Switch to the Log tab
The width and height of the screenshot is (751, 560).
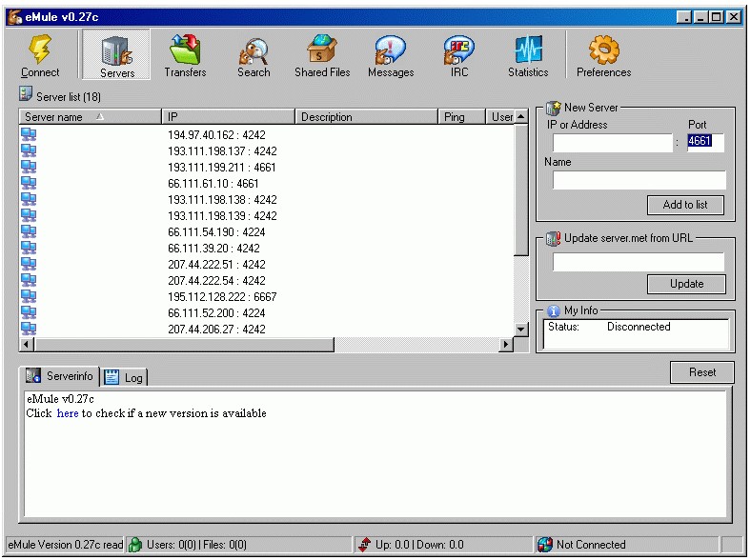[x=125, y=378]
